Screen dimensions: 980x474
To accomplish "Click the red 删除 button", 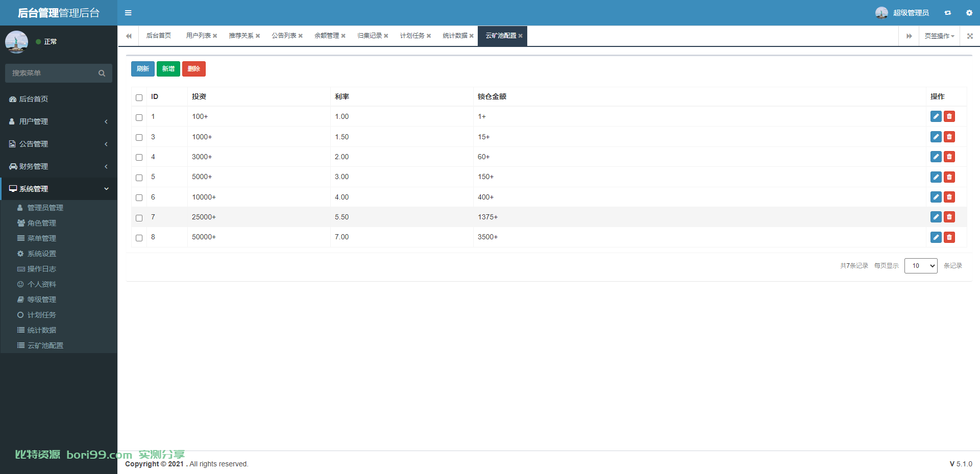I will click(194, 69).
